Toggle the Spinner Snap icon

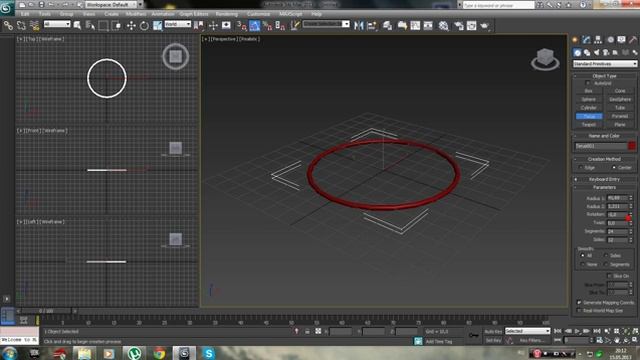point(280,26)
